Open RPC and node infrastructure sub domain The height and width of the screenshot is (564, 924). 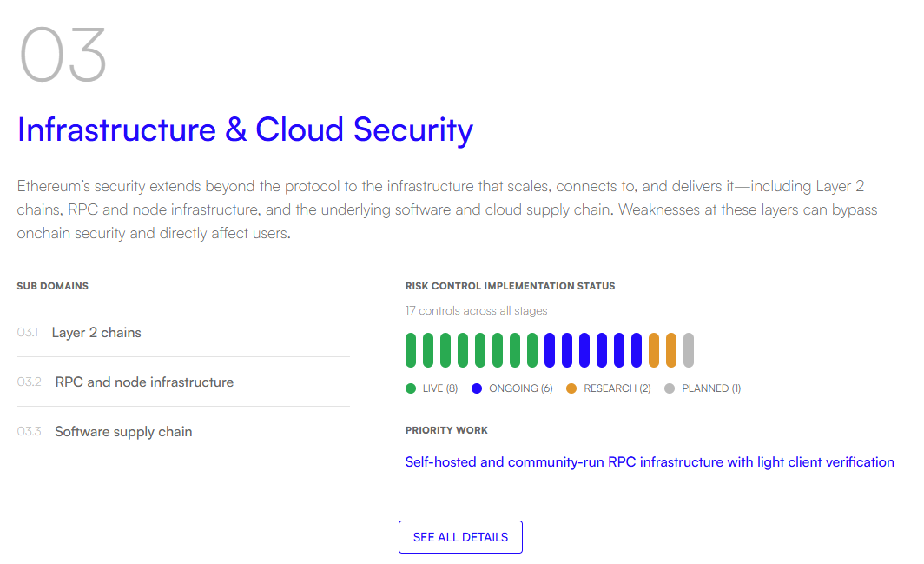(144, 382)
